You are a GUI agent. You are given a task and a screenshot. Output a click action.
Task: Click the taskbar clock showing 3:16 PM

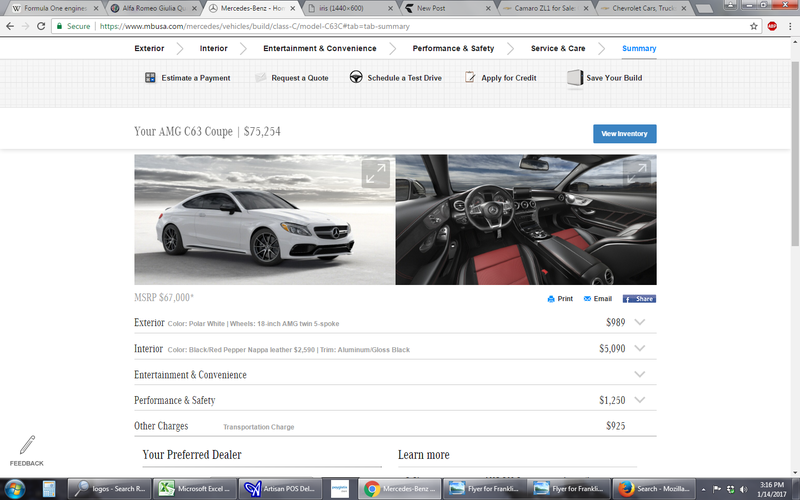(x=771, y=489)
